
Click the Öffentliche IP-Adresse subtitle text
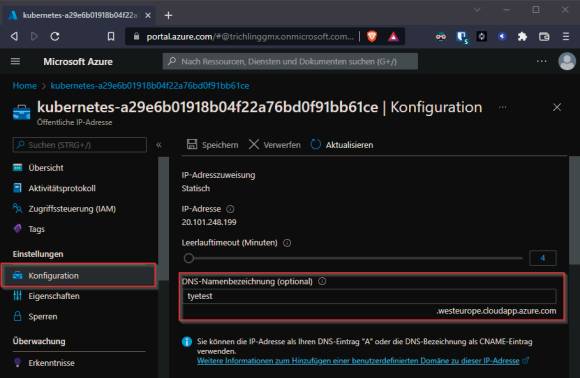click(74, 122)
